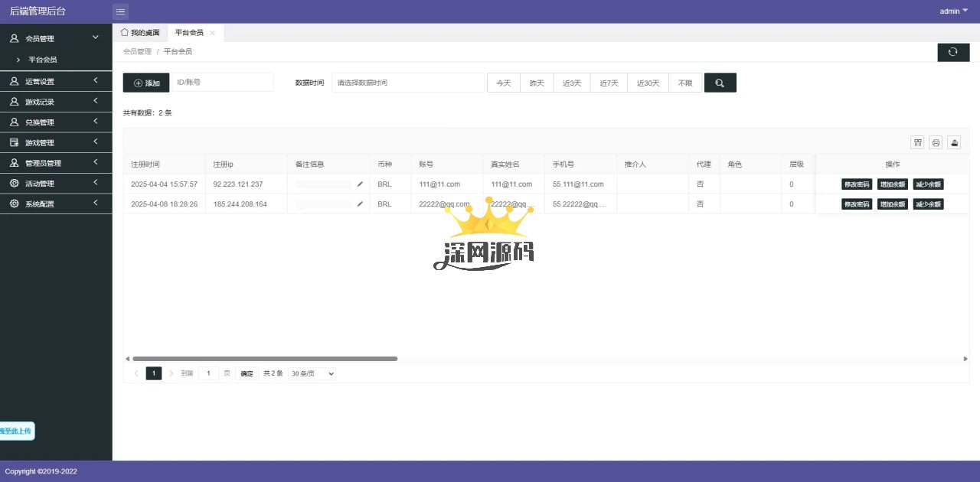980x482 pixels.
Task: Open the admin user dropdown
Action: [953, 11]
